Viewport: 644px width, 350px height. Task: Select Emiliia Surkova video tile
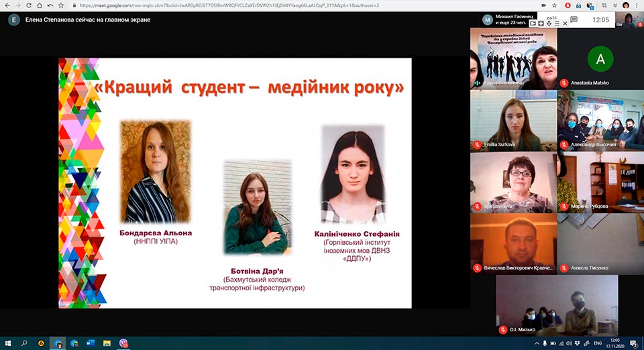click(513, 119)
